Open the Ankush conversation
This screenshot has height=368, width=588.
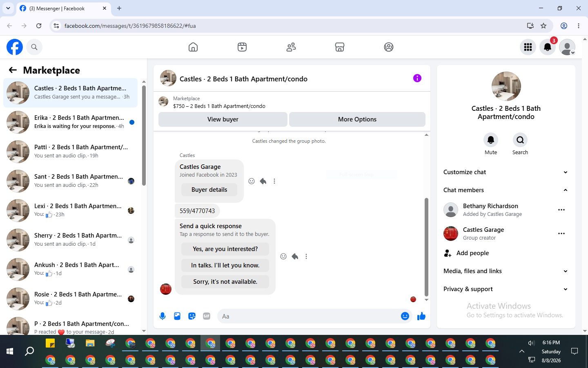point(71,269)
